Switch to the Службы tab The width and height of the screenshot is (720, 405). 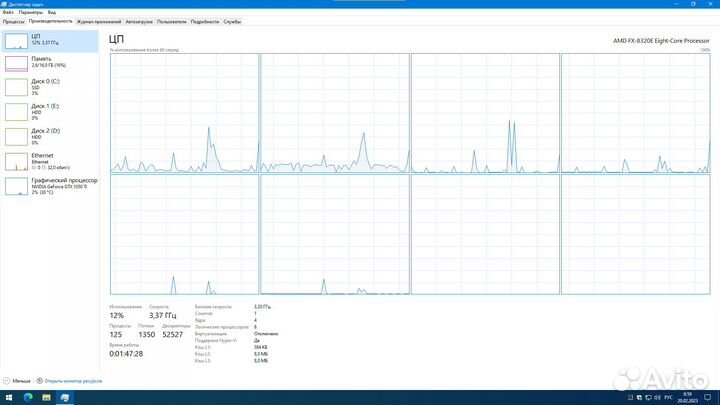tap(232, 22)
